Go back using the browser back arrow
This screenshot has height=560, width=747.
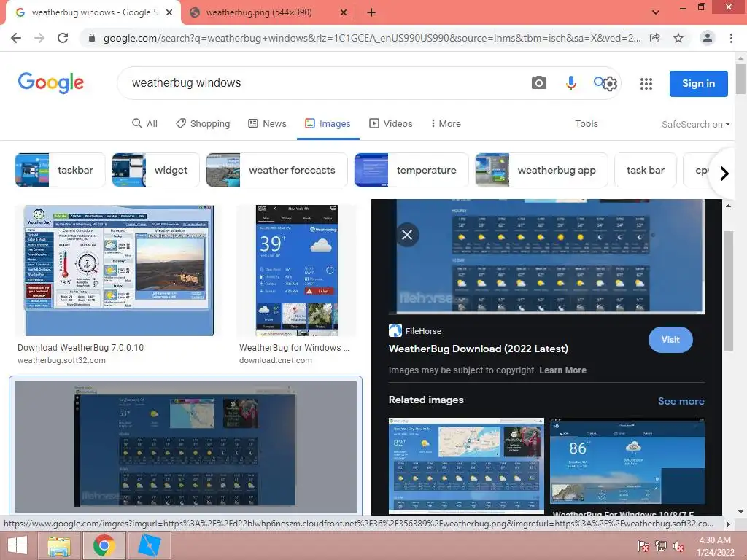click(16, 38)
